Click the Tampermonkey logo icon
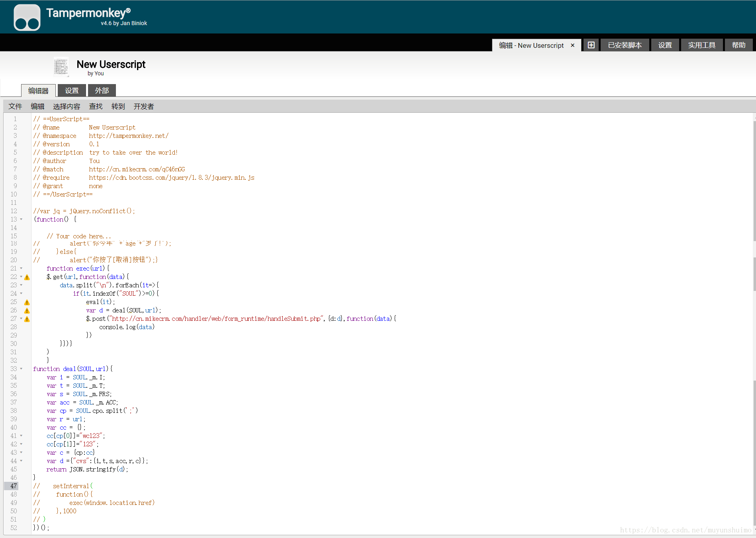756x538 pixels. pyautogui.click(x=27, y=18)
